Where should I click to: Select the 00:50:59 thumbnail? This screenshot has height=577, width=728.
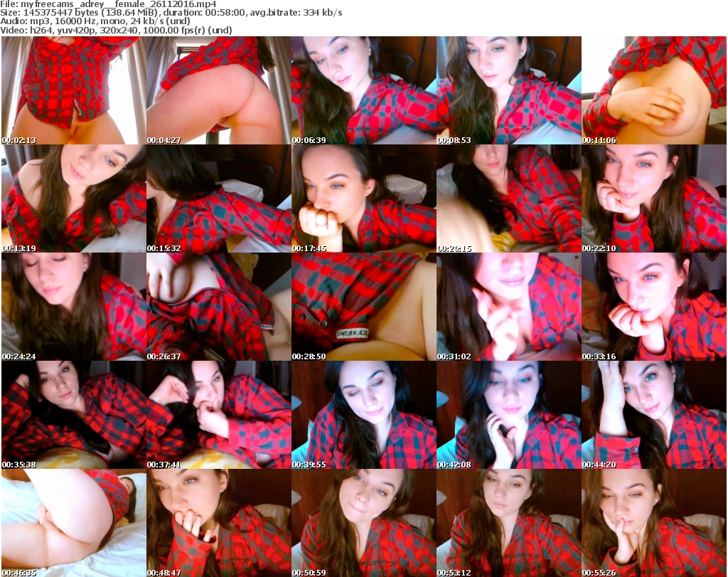363,523
